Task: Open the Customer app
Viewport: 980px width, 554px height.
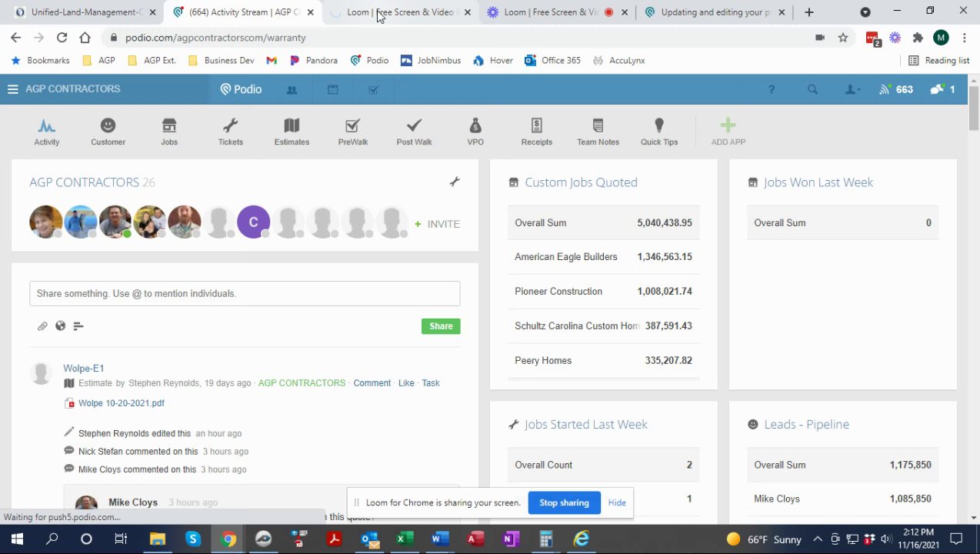Action: (x=108, y=131)
